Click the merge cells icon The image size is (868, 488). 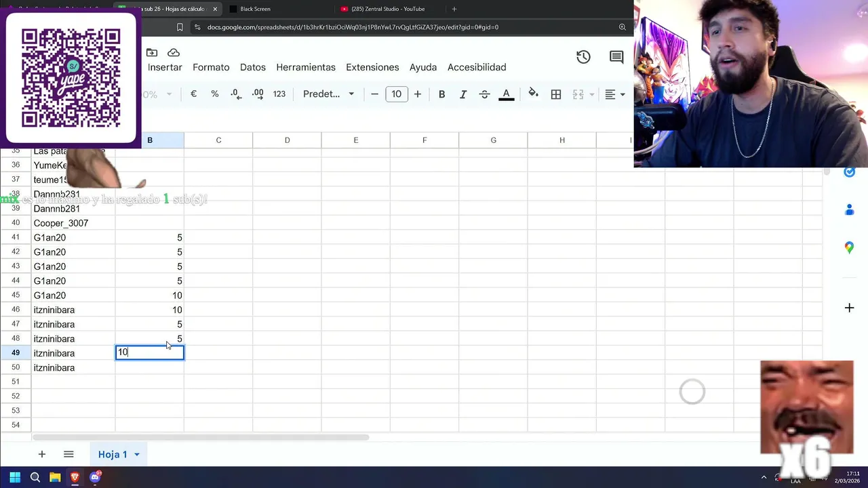578,94
